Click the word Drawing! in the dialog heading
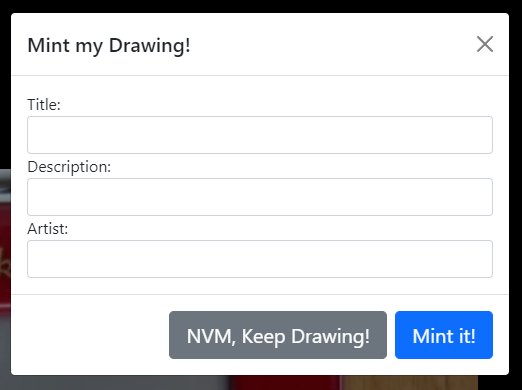Screen dimensions: 522x390 pyautogui.click(x=150, y=46)
